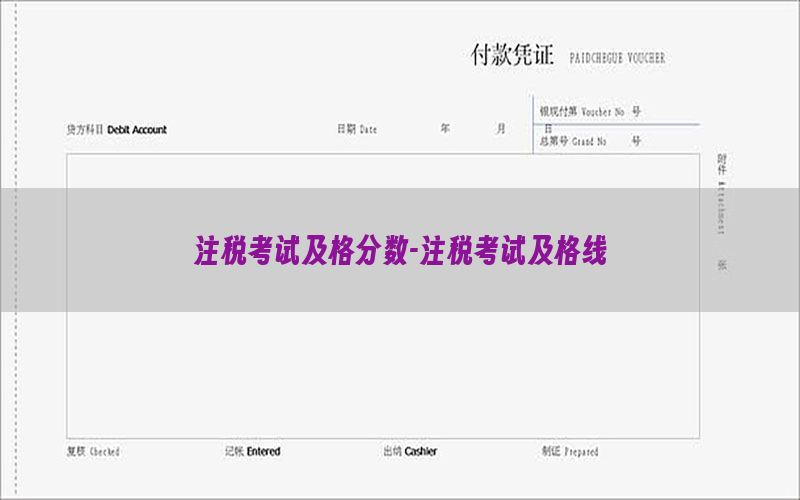
Task: Click the 记帐 Entered footer label
Action: [253, 451]
